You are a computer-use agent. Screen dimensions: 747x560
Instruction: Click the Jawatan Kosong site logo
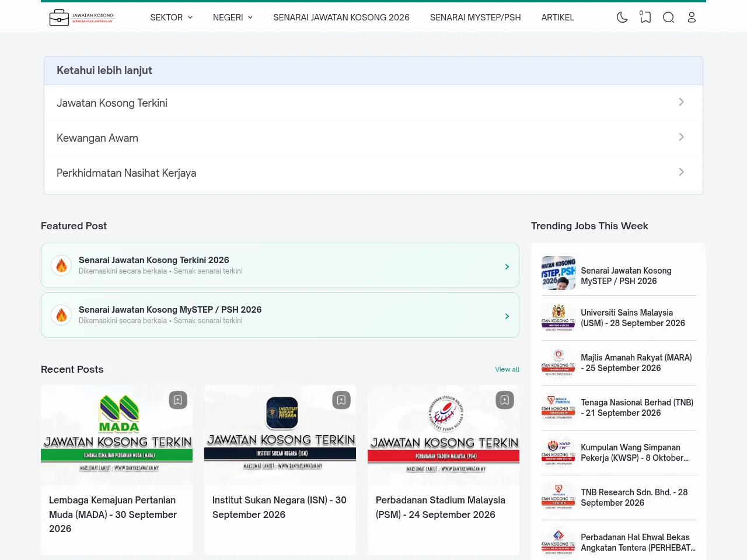[82, 17]
